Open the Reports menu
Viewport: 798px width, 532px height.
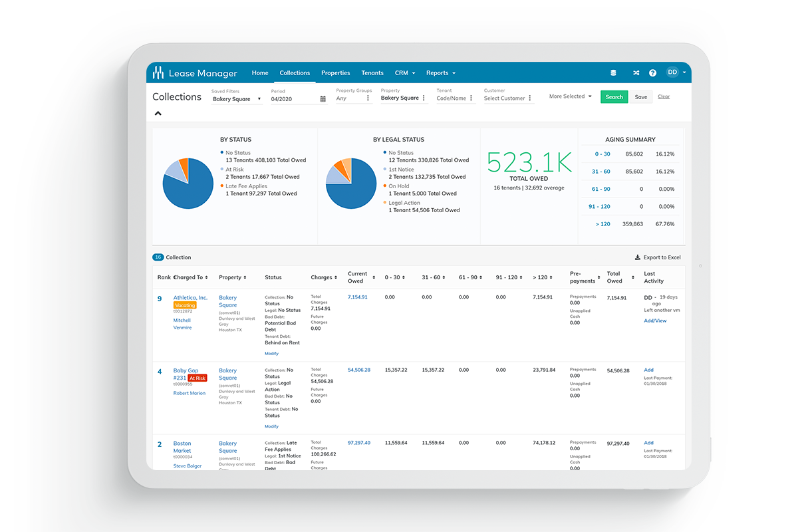click(x=440, y=73)
